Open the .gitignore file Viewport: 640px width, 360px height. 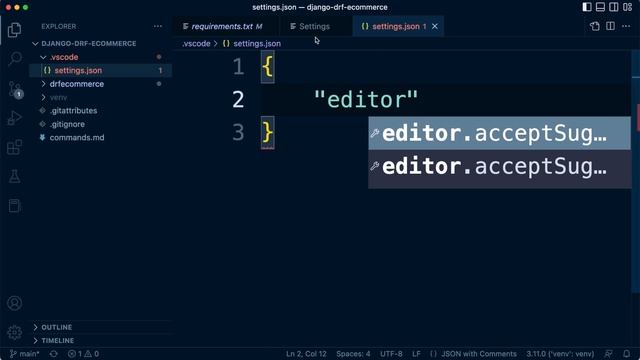click(x=100, y=124)
